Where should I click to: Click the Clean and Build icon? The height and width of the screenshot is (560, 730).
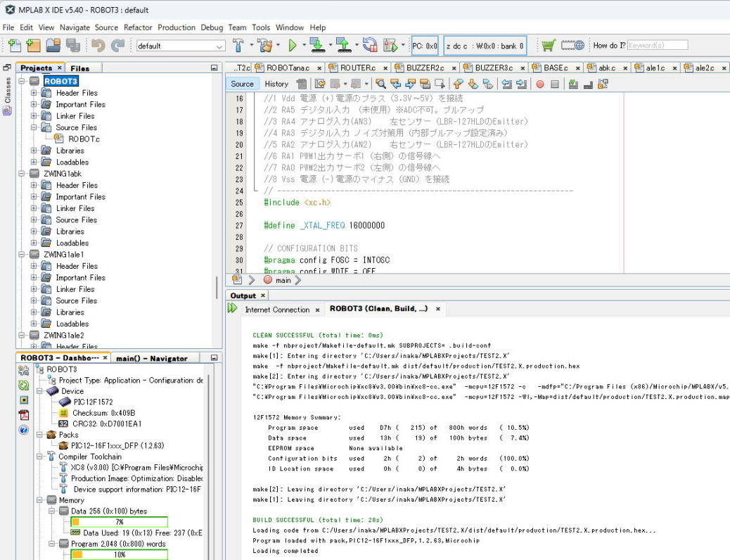[265, 45]
